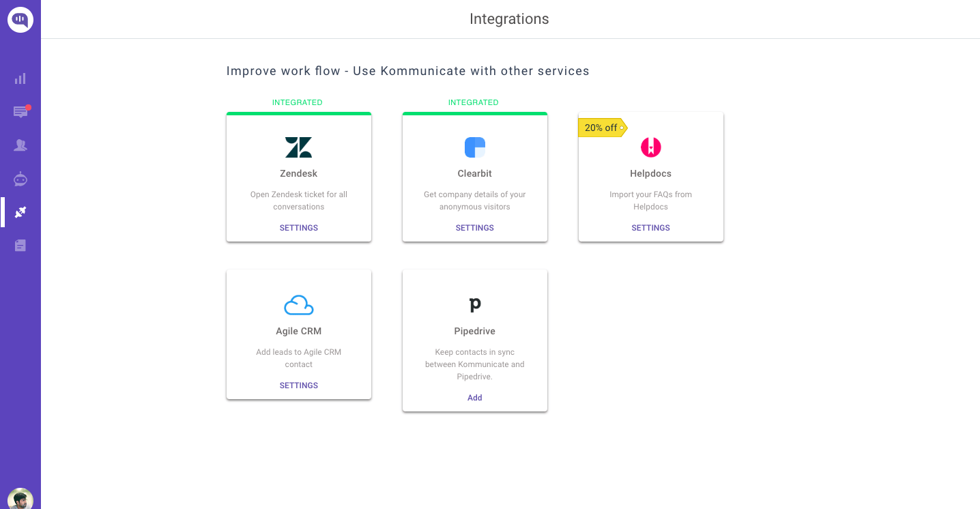This screenshot has width=980, height=509.
Task: Open the Dashboard analytics bar chart icon
Action: [20, 78]
